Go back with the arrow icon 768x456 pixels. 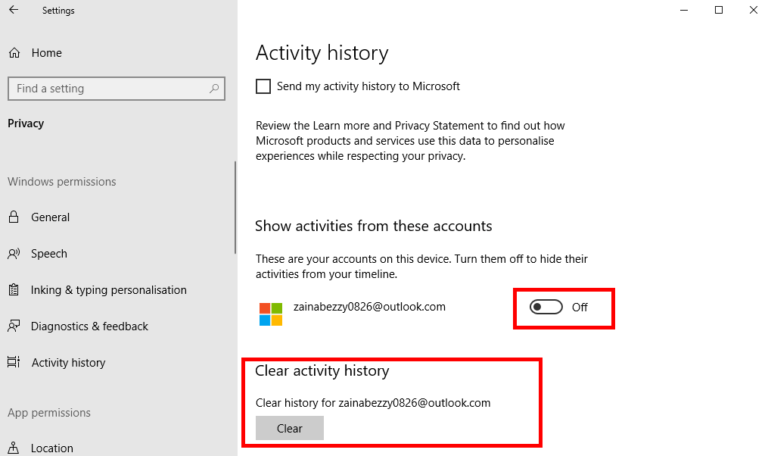(14, 10)
